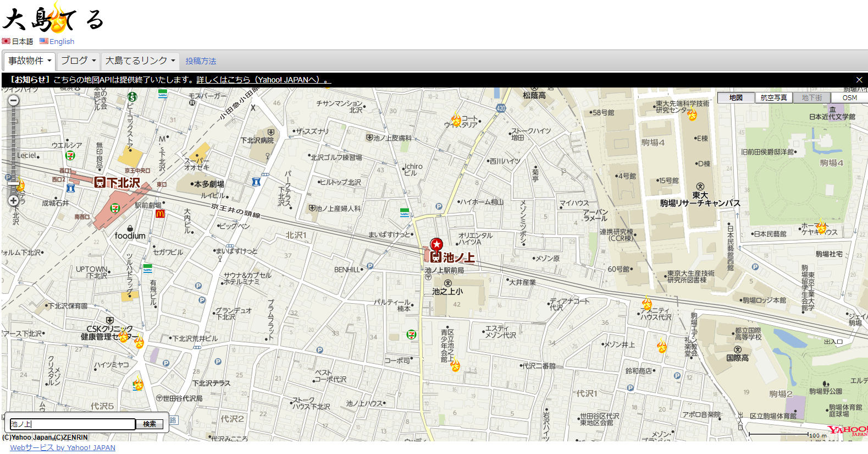Viewport: 868px width, 454px height.
Task: Switch the map to 航空写真 aerial view
Action: tap(773, 97)
